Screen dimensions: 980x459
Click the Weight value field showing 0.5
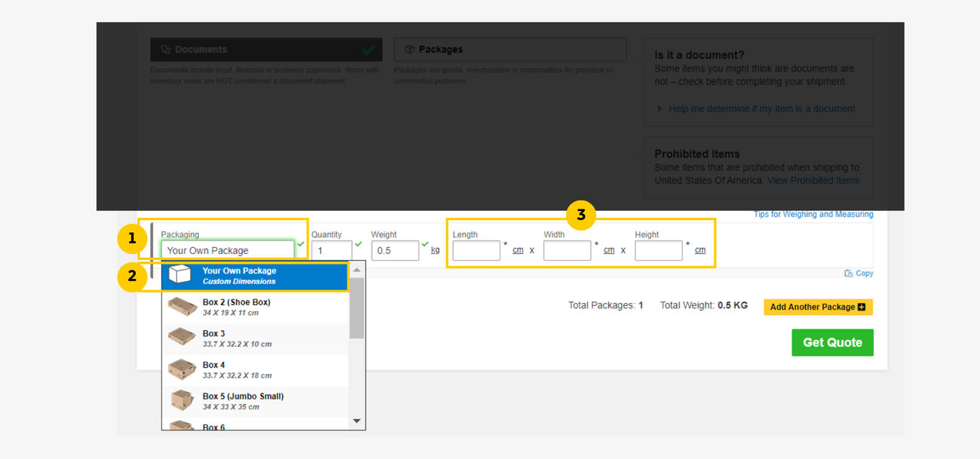(395, 249)
